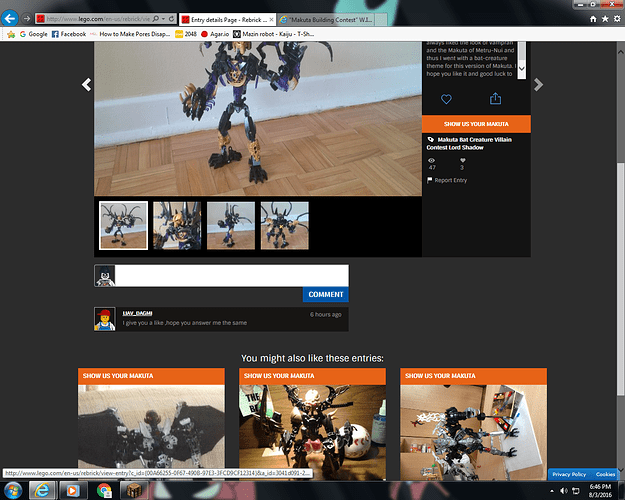Click the taskbar clock showing 6:46 PM
Image resolution: width=625 pixels, height=500 pixels.
600,490
